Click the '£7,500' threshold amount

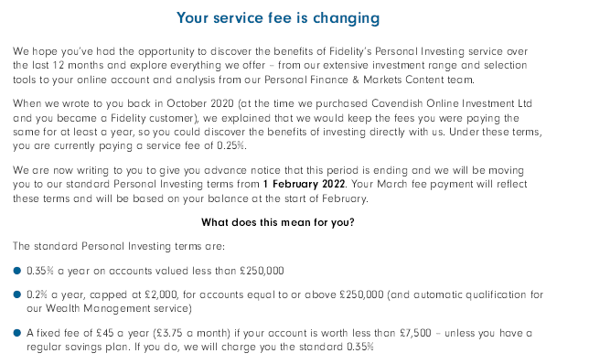tap(415, 333)
